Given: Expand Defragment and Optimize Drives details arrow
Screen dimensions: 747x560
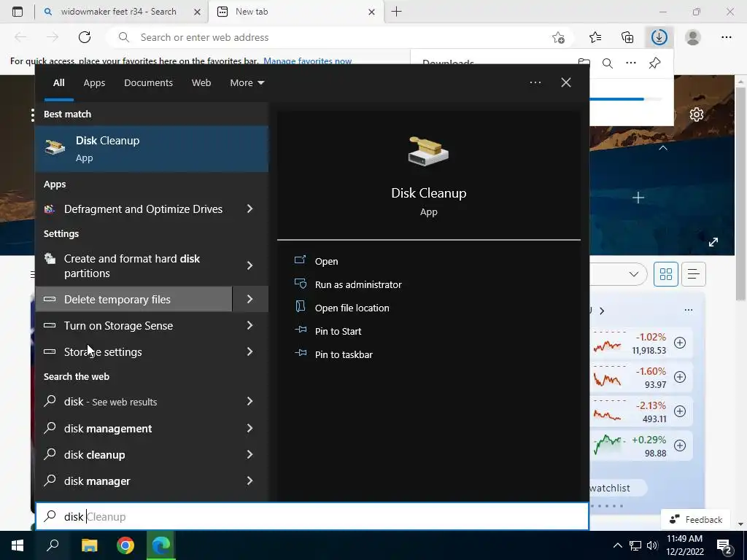Looking at the screenshot, I should [x=249, y=209].
